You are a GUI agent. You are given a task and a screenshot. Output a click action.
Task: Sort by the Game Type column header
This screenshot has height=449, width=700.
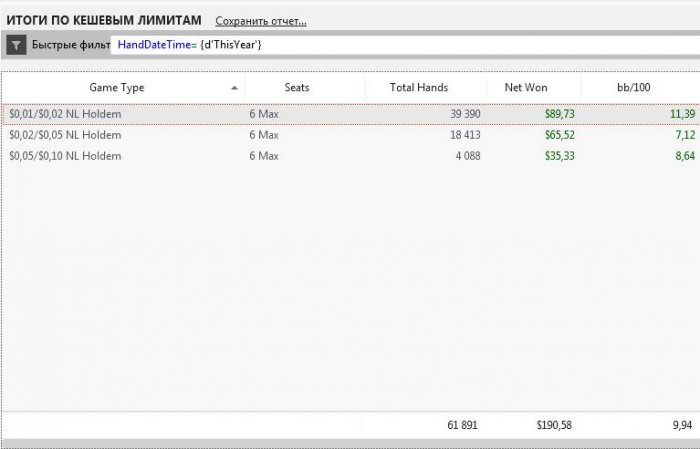coord(117,87)
